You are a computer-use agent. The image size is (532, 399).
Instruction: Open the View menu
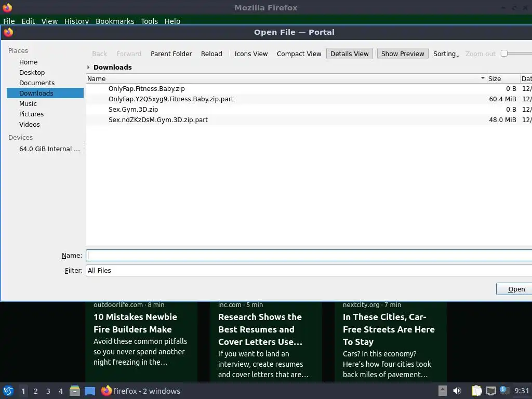tap(49, 21)
